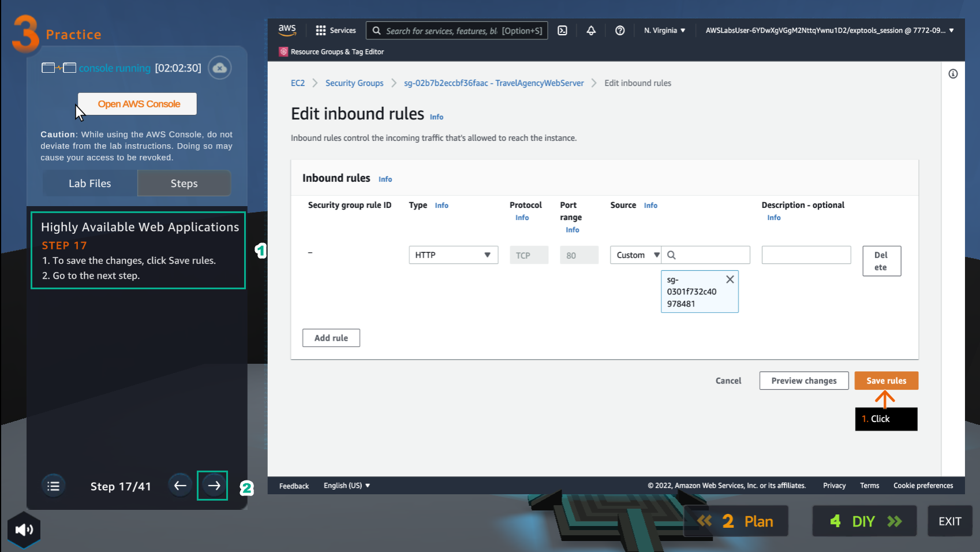Open the step list menu icon

tap(53, 486)
